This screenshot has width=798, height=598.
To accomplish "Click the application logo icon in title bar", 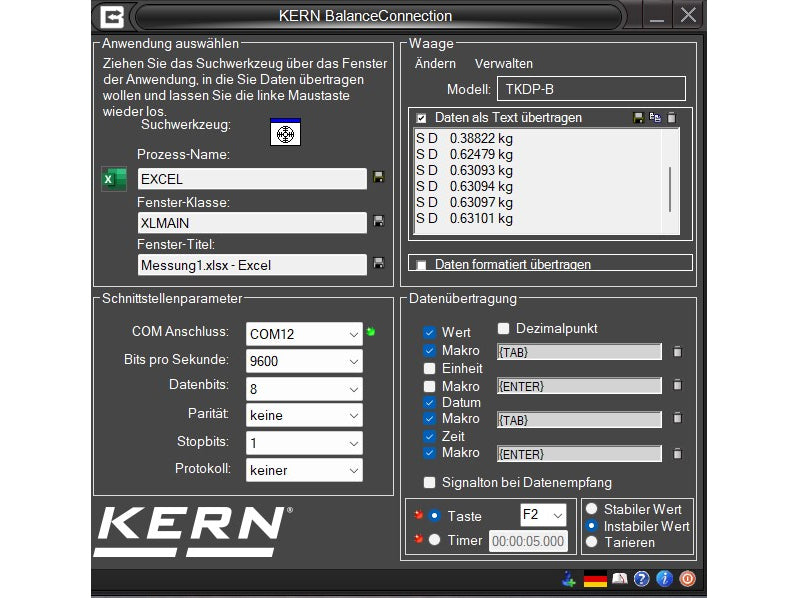I will pos(112,16).
